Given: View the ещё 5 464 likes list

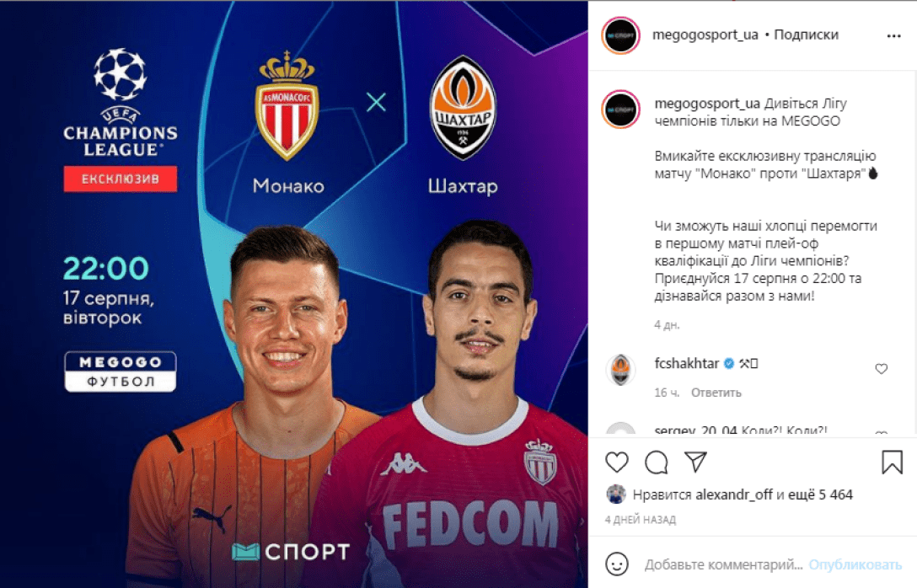Looking at the screenshot, I should pyautogui.click(x=821, y=494).
